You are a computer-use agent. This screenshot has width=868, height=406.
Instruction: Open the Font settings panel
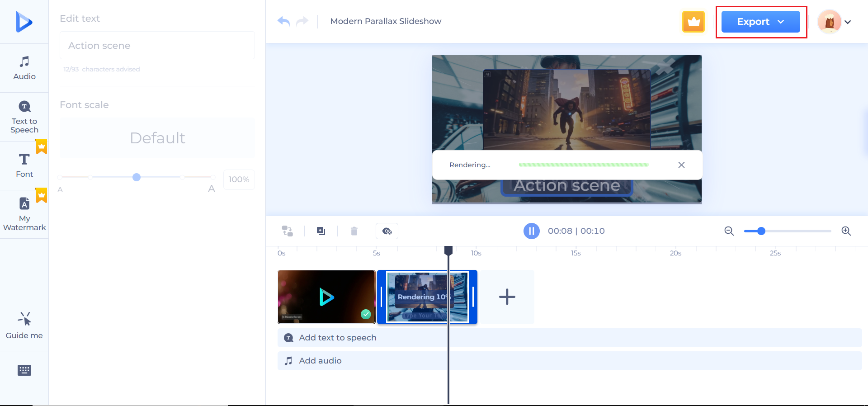tap(24, 165)
